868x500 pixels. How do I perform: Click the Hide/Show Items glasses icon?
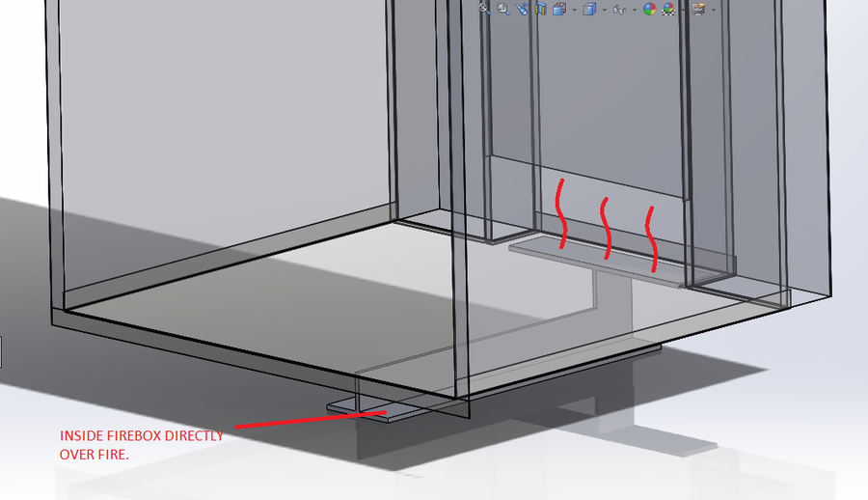[x=619, y=10]
